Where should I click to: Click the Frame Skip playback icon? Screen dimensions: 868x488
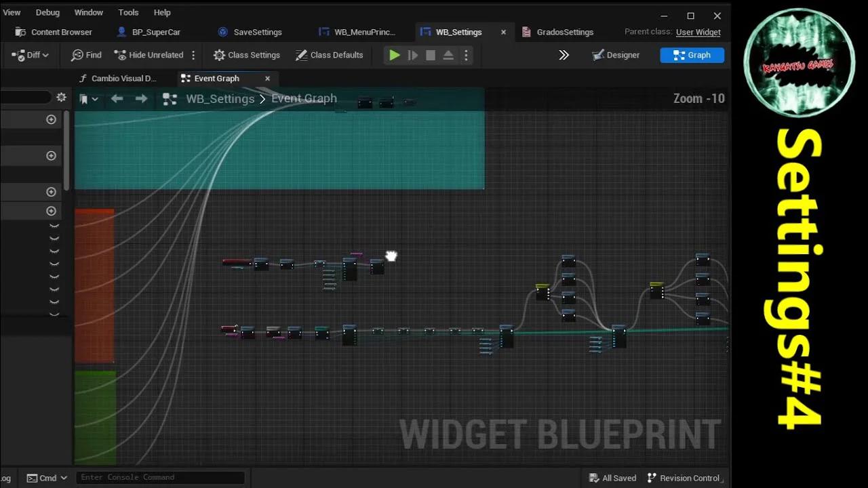pyautogui.click(x=413, y=55)
